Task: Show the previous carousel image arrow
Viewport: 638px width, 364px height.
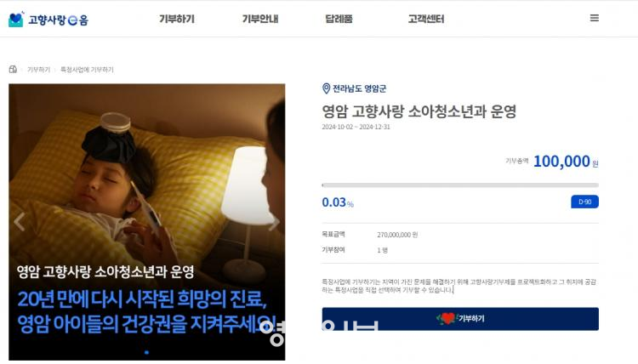Action: click(19, 222)
